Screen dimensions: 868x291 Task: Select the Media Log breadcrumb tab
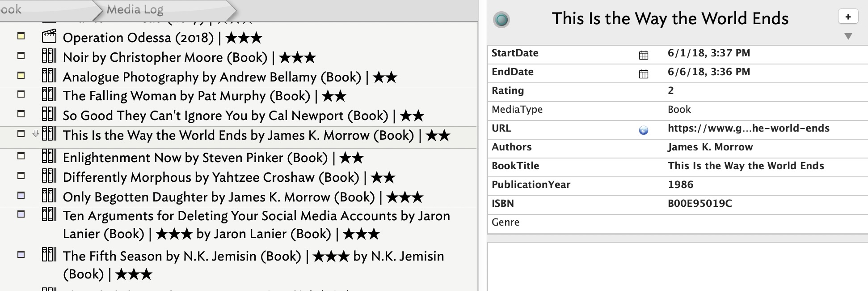point(135,9)
